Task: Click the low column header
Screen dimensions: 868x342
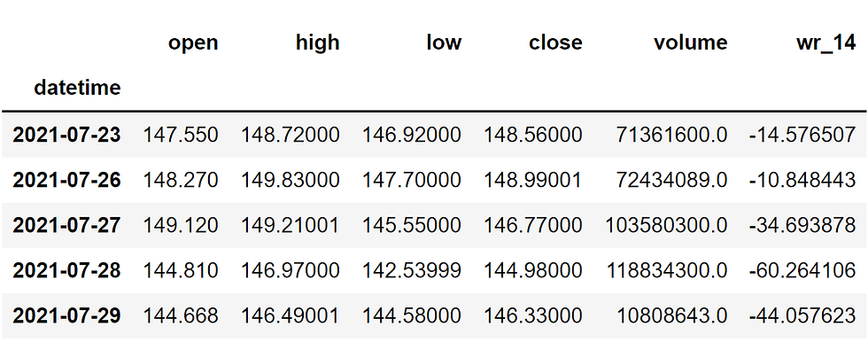Action: tap(444, 42)
